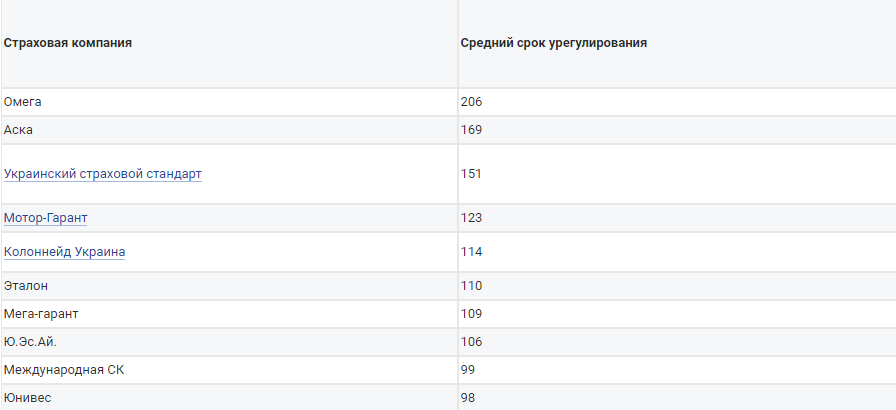Click the Мега-гарант cell
The image size is (896, 410).
pyautogui.click(x=41, y=314)
